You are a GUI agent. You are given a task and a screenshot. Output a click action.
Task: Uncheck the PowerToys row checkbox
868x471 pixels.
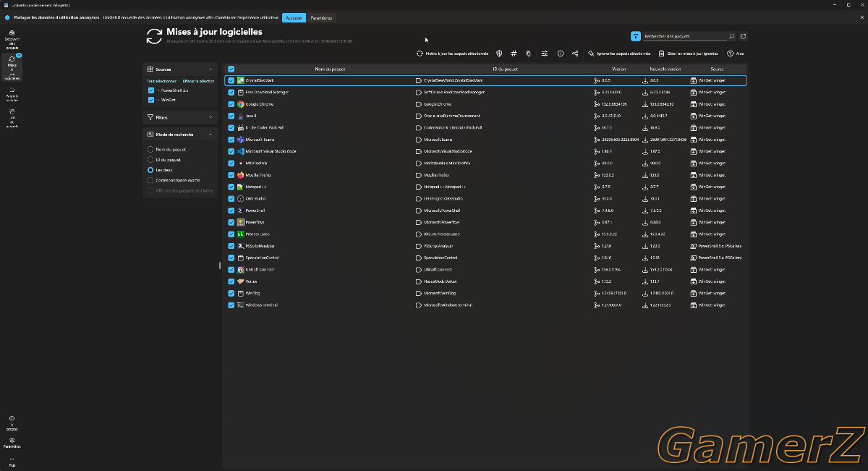(231, 222)
